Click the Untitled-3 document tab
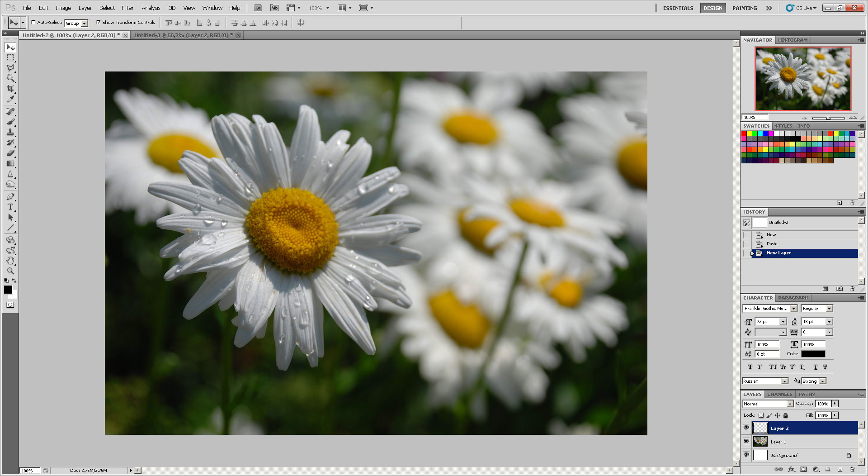Screen dimensions: 868x476 (x=183, y=35)
